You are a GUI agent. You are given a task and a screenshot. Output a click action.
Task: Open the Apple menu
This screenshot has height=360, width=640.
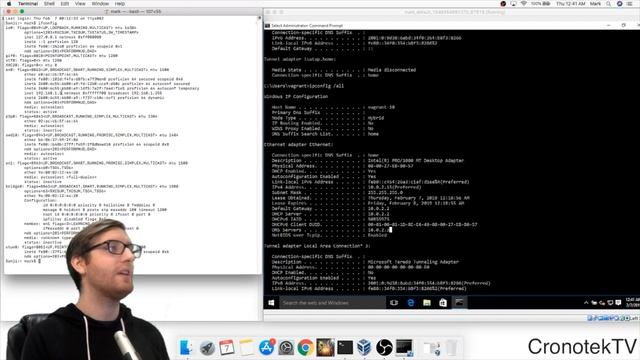point(9,3)
